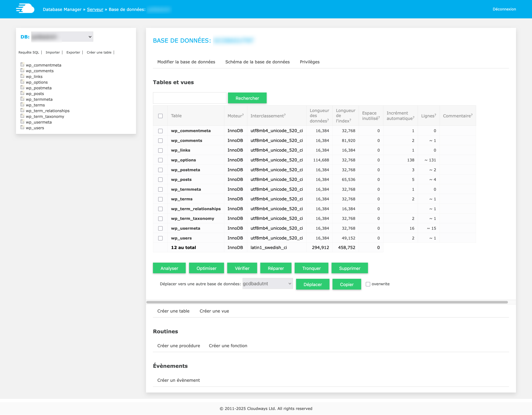Enable the overwrite checkbox
This screenshot has width=532, height=415.
coord(368,284)
